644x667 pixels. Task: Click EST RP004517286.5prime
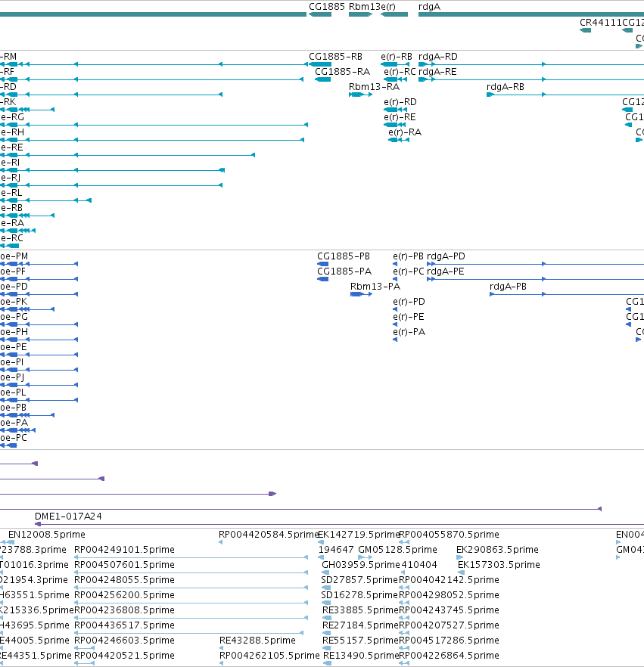pos(449,641)
